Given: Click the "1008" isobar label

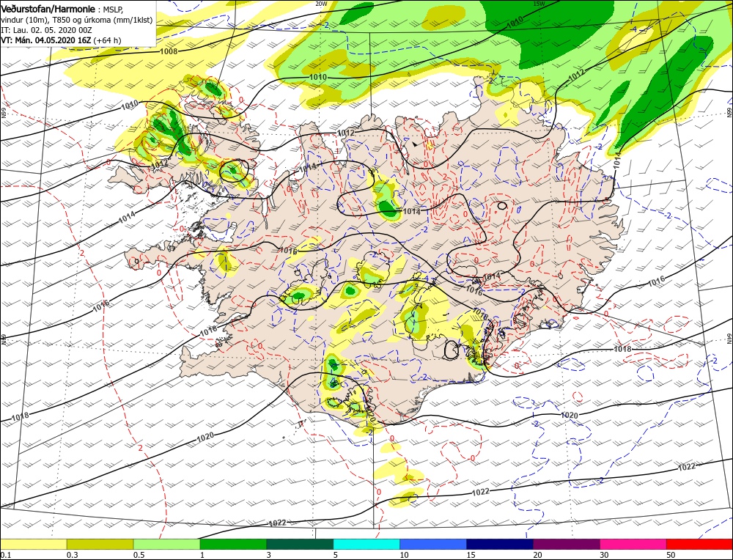Looking at the screenshot, I should tap(169, 51).
